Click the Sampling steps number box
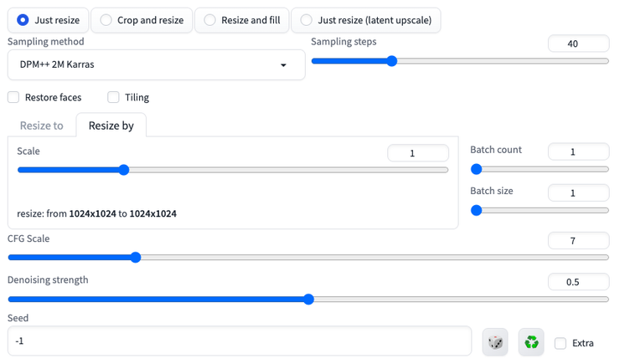The height and width of the screenshot is (364, 620). [x=578, y=44]
